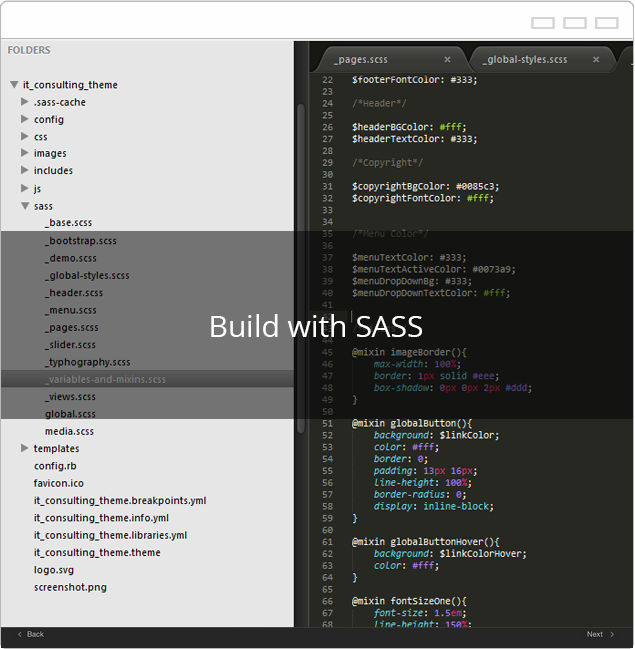Expand the templates folder
The height and width of the screenshot is (649, 635).
pyautogui.click(x=25, y=448)
